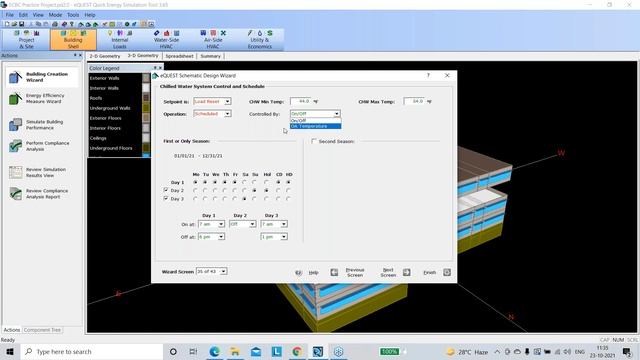Click the Print toolbar icon

click(x=55, y=24)
